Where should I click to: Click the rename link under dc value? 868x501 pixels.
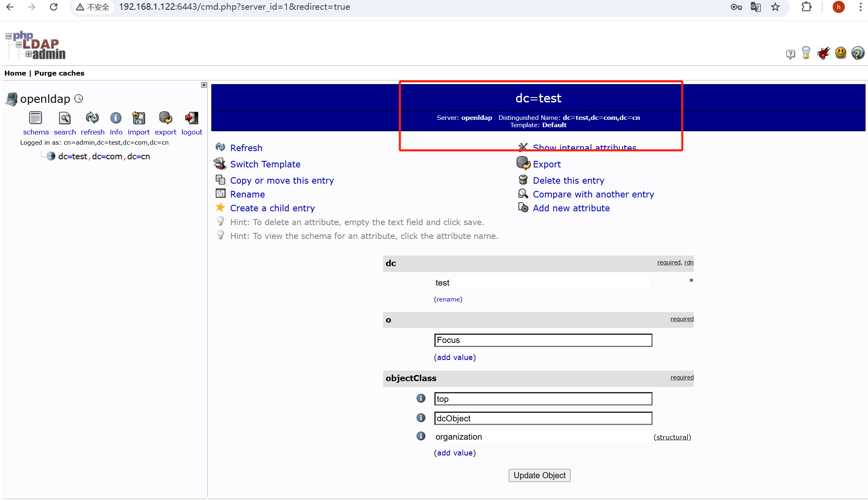[448, 299]
